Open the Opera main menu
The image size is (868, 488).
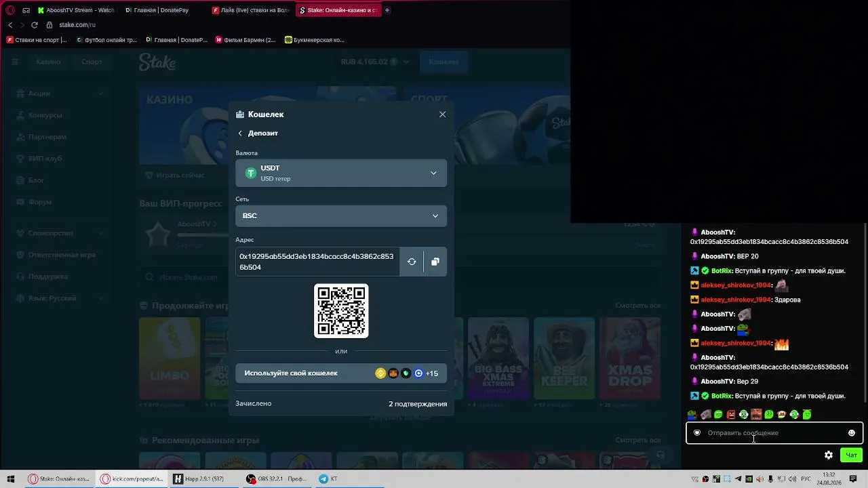(x=9, y=10)
